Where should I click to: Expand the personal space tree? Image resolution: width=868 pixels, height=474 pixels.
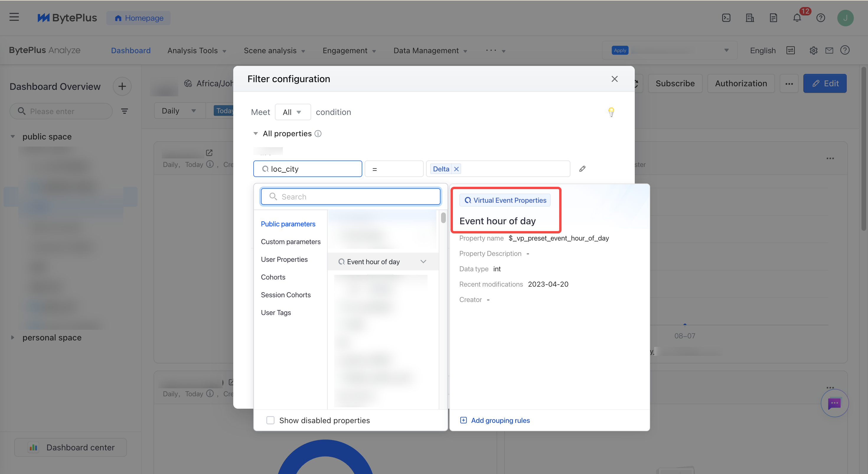[12, 337]
